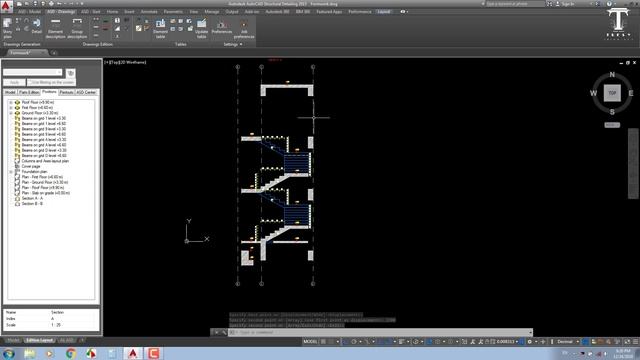The image size is (640, 360).
Task: Select the 'Section B - B' tree item
Action: [x=32, y=204]
